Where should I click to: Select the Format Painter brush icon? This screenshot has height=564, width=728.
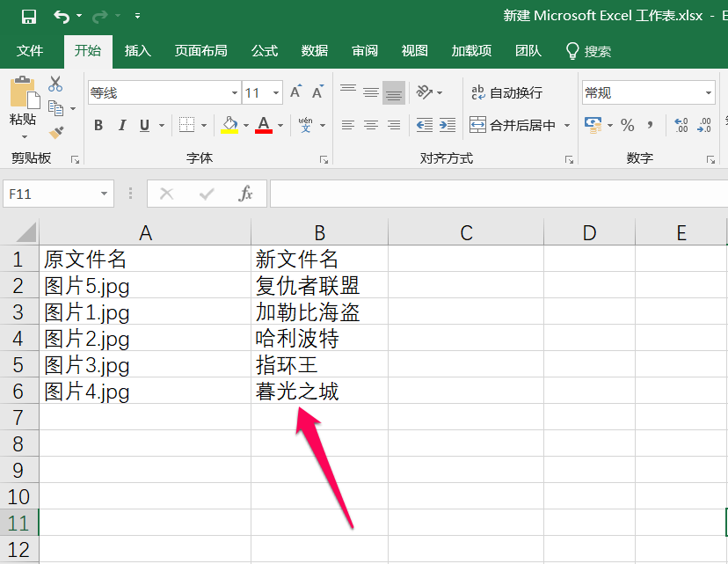[55, 131]
